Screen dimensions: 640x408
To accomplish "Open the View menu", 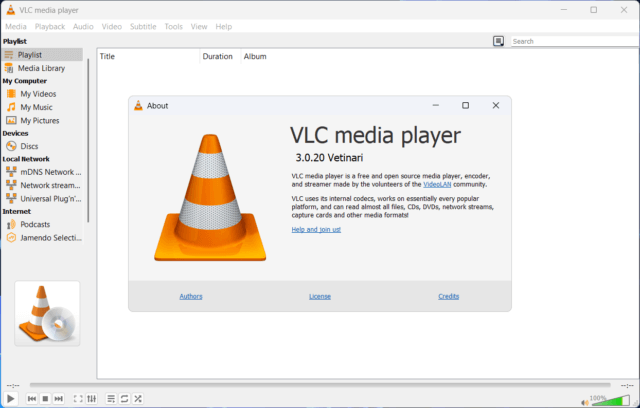I will [x=199, y=27].
